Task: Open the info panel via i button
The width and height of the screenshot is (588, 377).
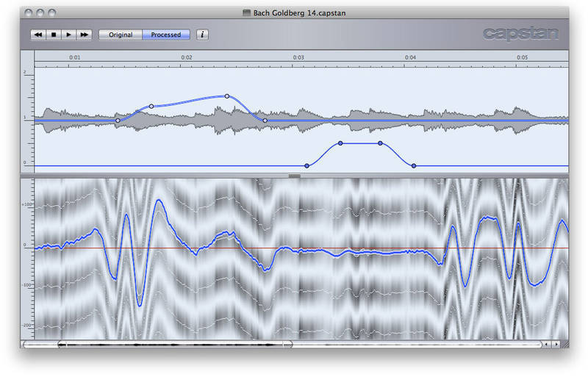Action: (202, 35)
